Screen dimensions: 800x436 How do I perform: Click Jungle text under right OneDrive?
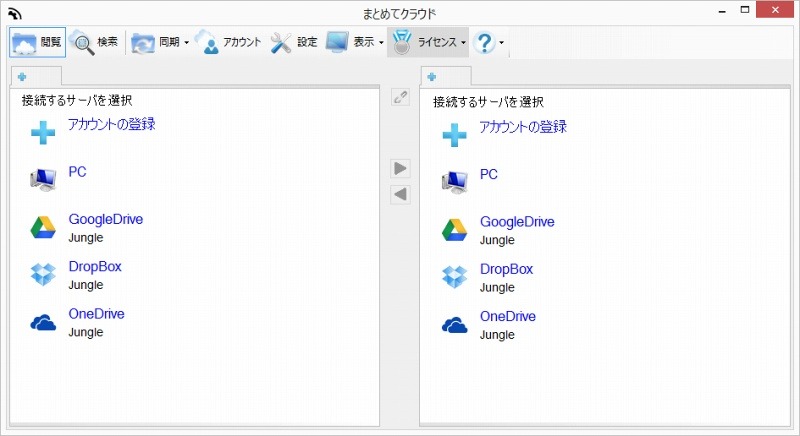point(497,335)
